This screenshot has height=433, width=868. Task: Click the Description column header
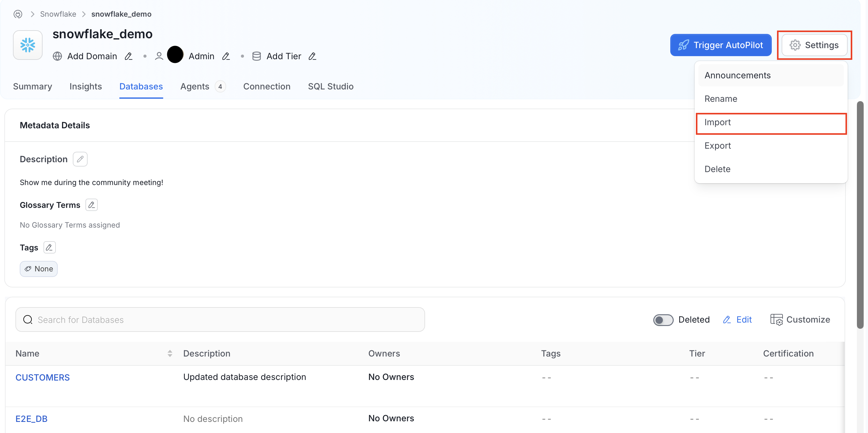click(x=207, y=353)
